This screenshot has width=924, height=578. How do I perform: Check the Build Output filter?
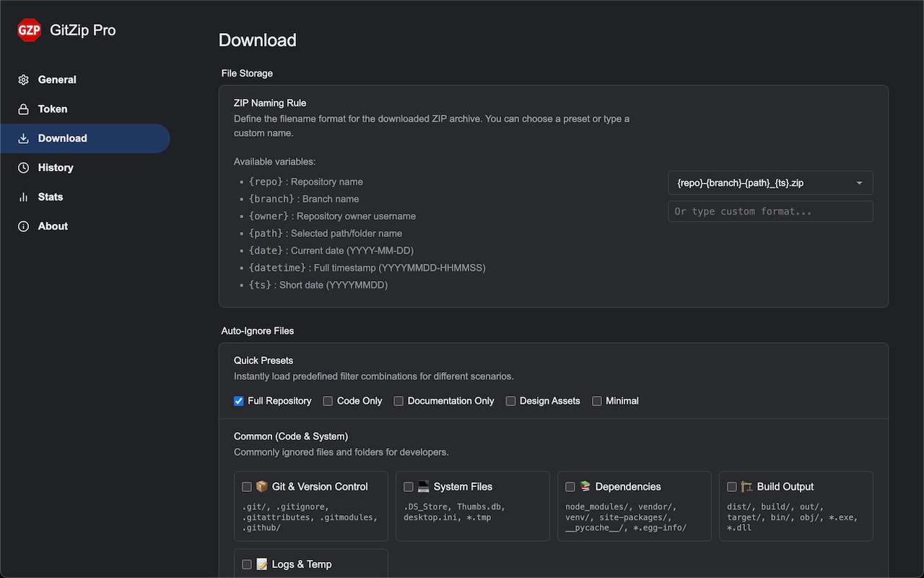tap(732, 487)
